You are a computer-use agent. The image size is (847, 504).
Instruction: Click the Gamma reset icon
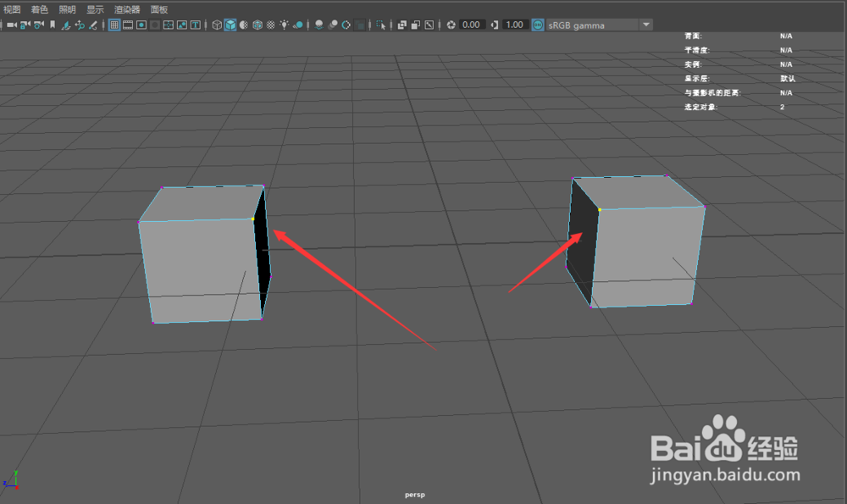coord(495,25)
